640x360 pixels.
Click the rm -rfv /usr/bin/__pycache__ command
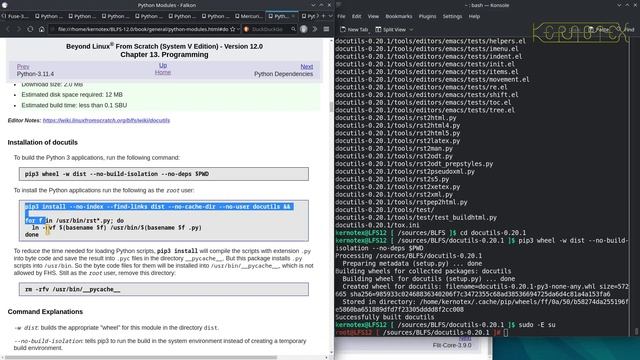pos(73,289)
